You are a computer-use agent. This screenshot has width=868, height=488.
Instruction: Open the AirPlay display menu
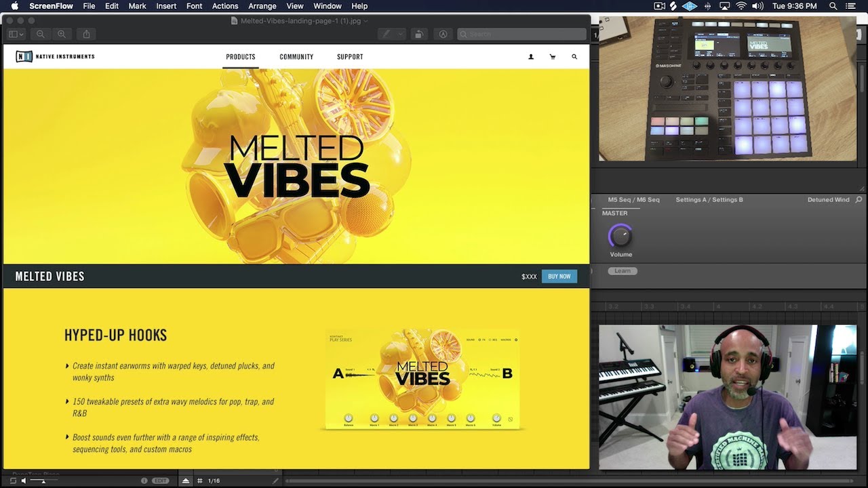pos(725,6)
